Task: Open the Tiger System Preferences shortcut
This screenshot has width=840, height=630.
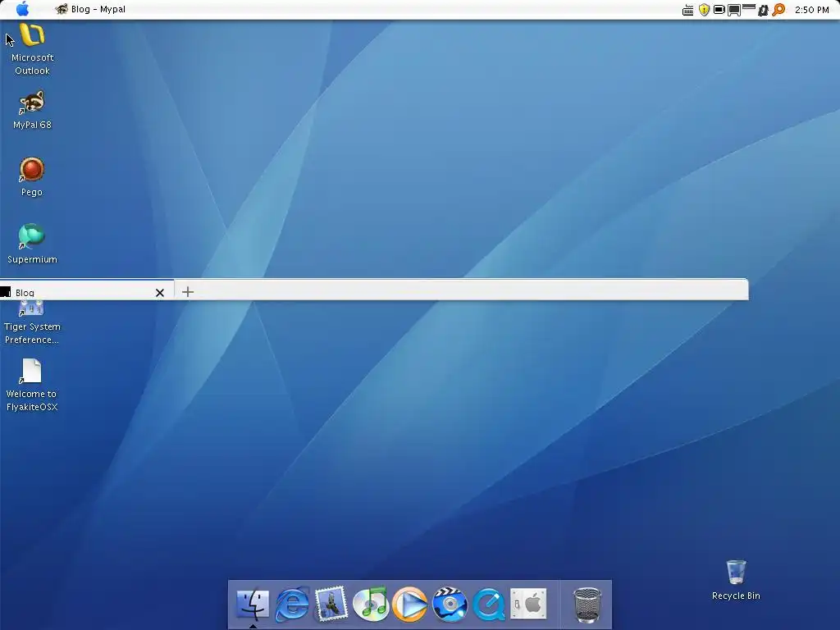Action: point(32,323)
